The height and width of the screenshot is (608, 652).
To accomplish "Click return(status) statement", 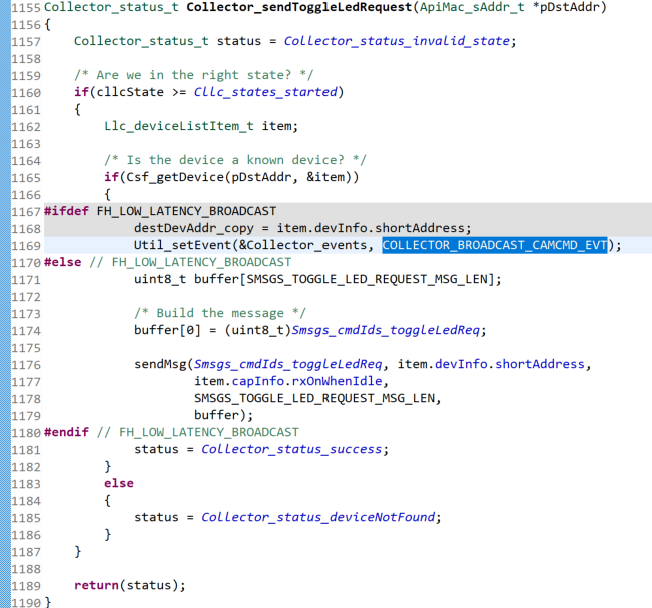I will (130, 586).
